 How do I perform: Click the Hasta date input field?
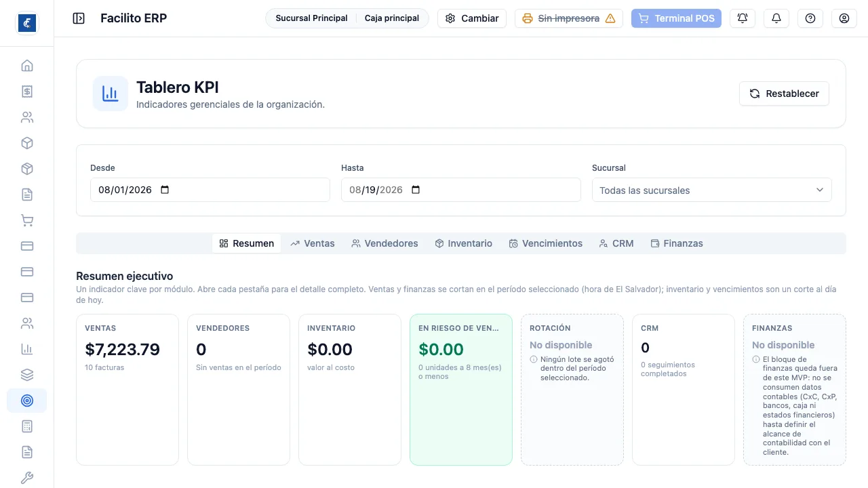coord(461,190)
